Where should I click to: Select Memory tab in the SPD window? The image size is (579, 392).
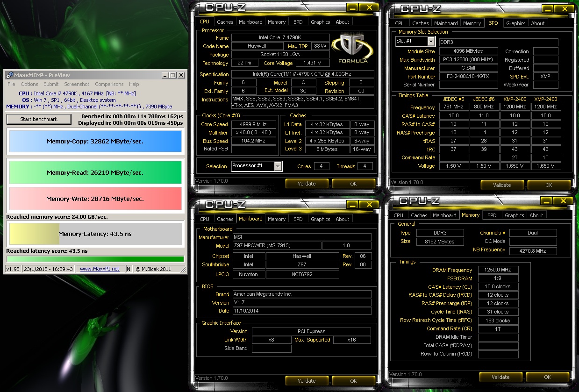pyautogui.click(x=472, y=23)
